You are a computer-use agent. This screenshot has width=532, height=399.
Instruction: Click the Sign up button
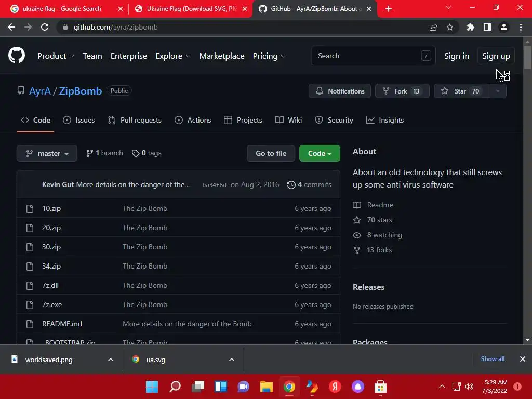pos(496,56)
